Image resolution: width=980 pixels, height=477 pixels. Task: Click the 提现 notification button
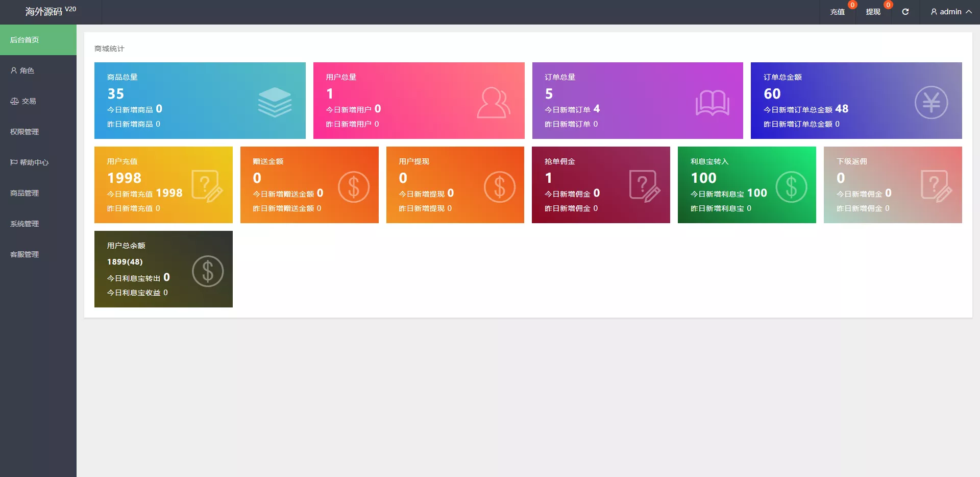coord(873,12)
